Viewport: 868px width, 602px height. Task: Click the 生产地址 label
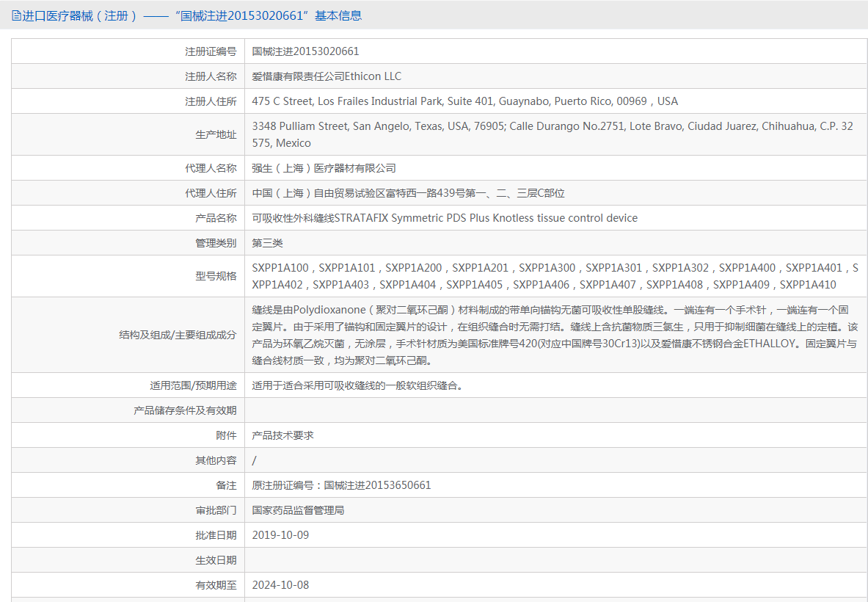tap(216, 134)
